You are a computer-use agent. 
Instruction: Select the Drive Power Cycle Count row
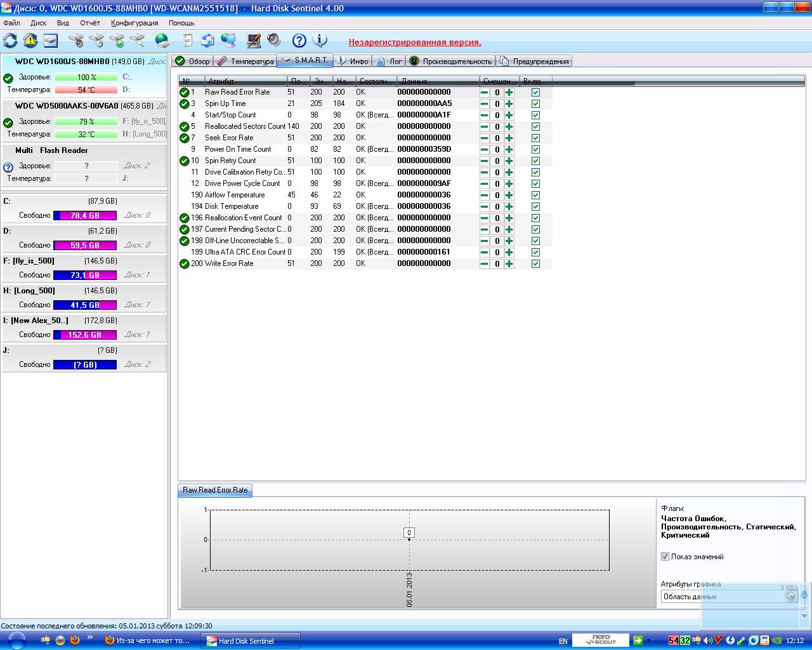[365, 183]
